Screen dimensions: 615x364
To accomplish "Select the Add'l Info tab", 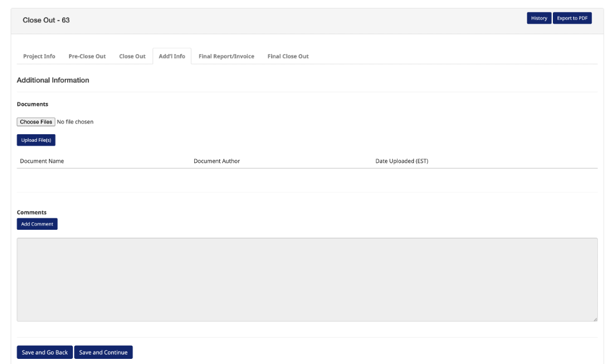I will (172, 56).
